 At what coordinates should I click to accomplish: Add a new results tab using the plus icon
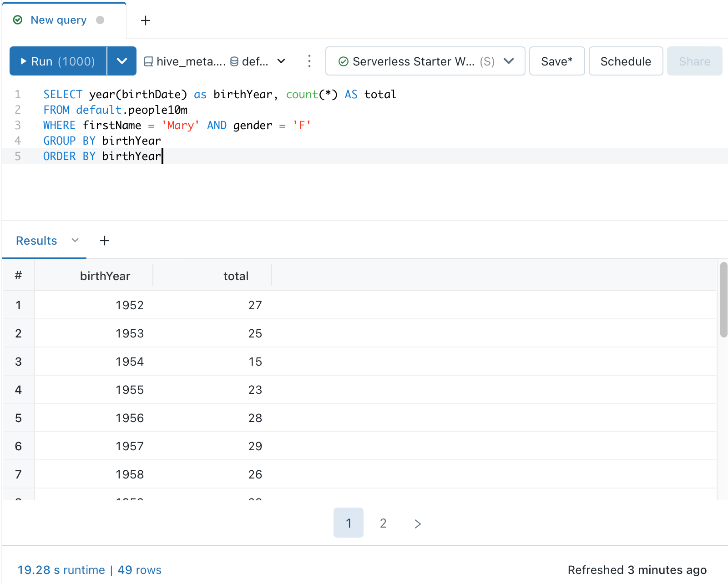(x=104, y=241)
